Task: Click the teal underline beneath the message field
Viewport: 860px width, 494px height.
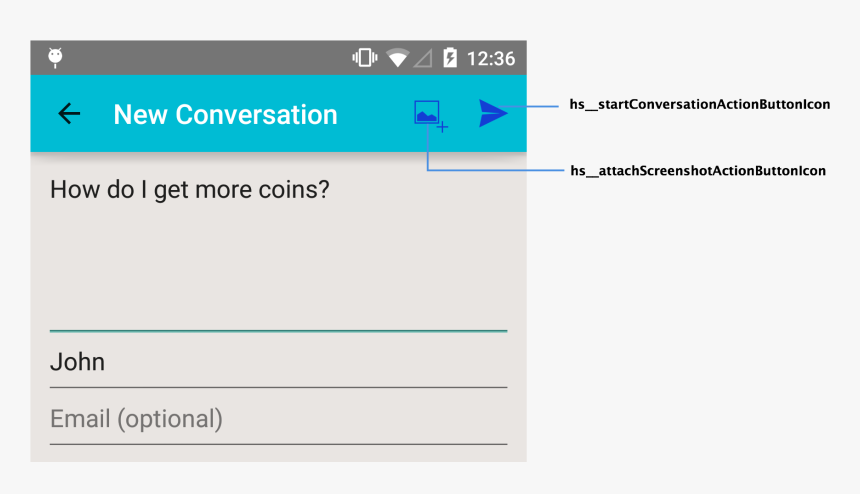Action: click(279, 331)
